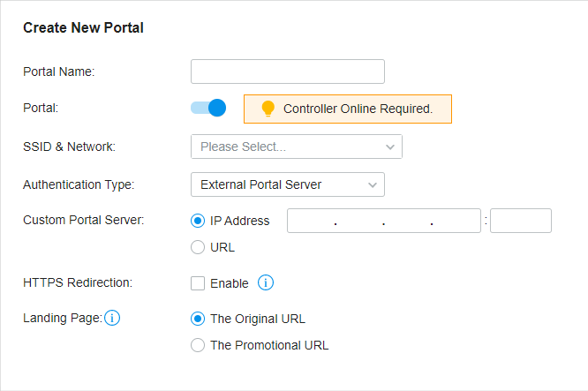
Task: Choose The Promotional URL landing option
Action: pos(198,345)
